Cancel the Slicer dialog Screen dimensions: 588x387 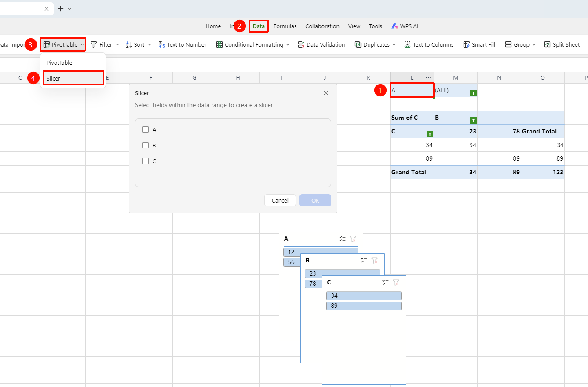(280, 200)
